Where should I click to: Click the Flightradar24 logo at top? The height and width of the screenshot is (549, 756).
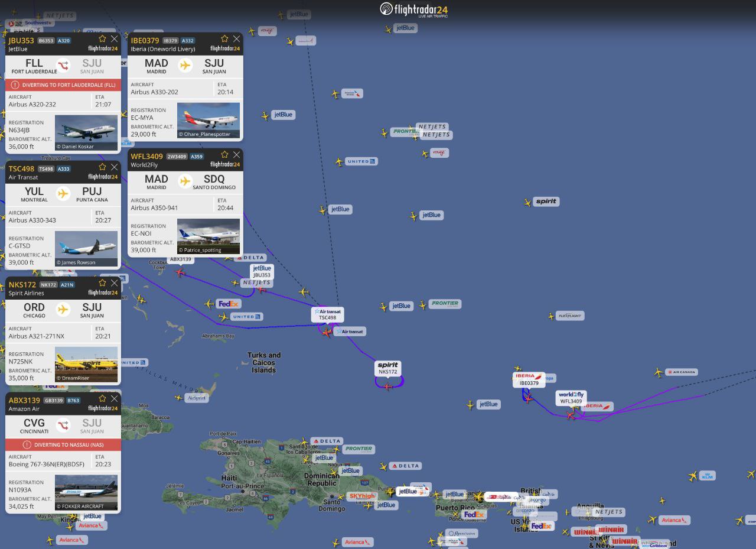(413, 9)
